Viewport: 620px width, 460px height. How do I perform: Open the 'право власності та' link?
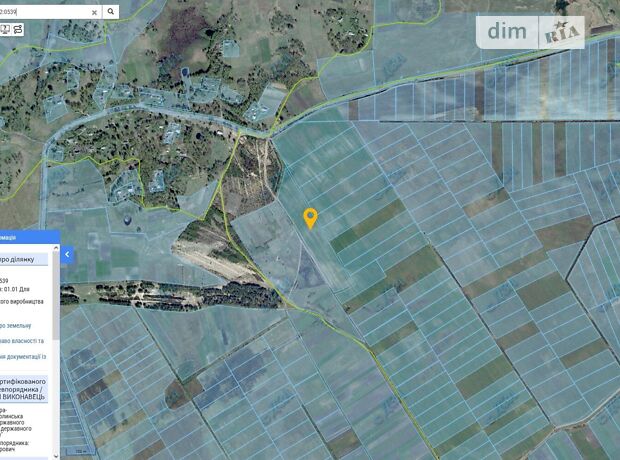click(22, 341)
